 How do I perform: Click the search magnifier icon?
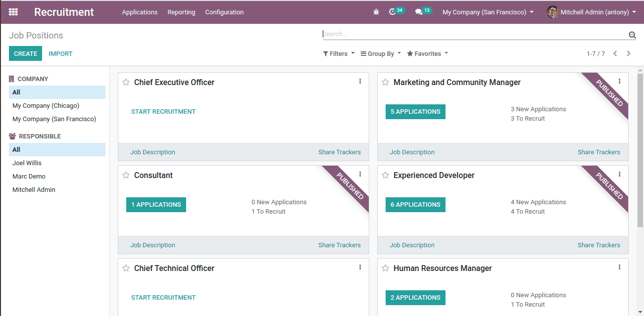tap(632, 35)
